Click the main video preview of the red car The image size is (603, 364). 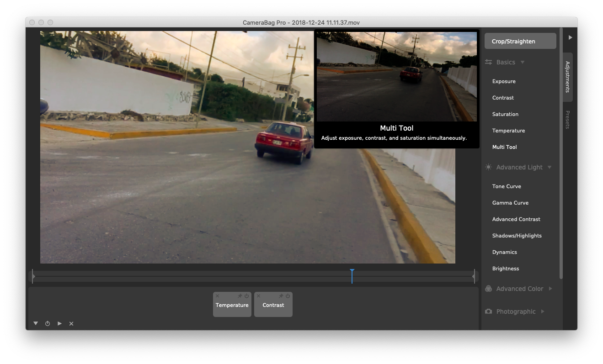point(248,147)
